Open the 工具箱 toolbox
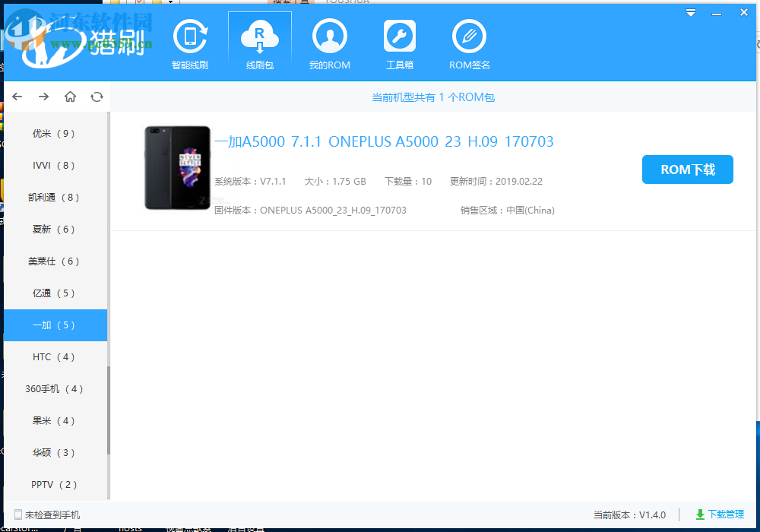The width and height of the screenshot is (760, 532). pyautogui.click(x=400, y=45)
